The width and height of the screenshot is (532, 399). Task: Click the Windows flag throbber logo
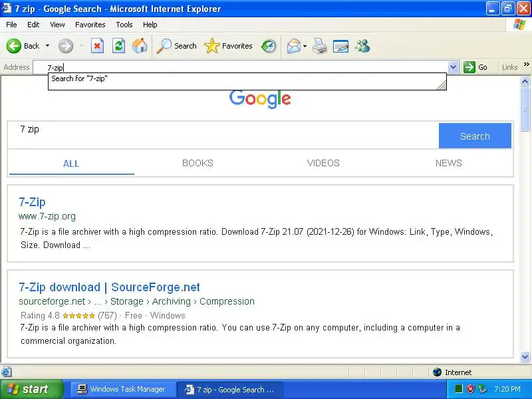pyautogui.click(x=519, y=25)
